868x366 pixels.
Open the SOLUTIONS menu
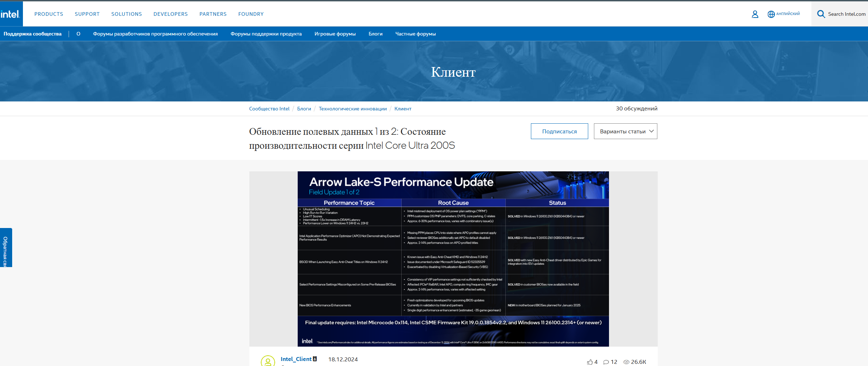pos(126,14)
